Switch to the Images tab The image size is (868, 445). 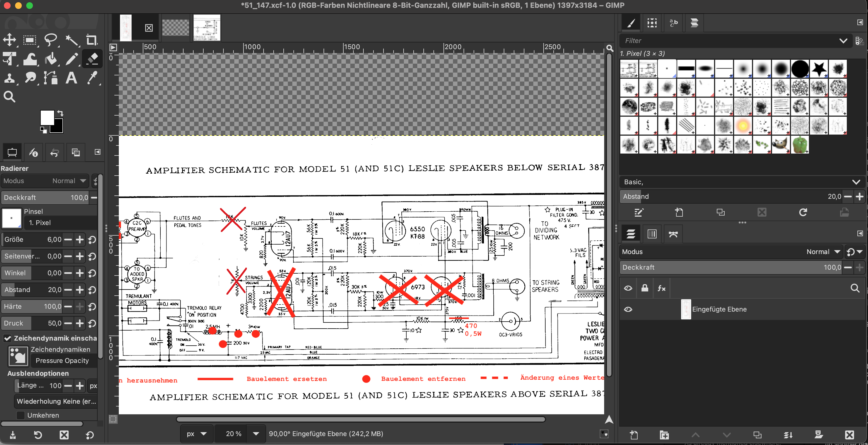(76, 152)
